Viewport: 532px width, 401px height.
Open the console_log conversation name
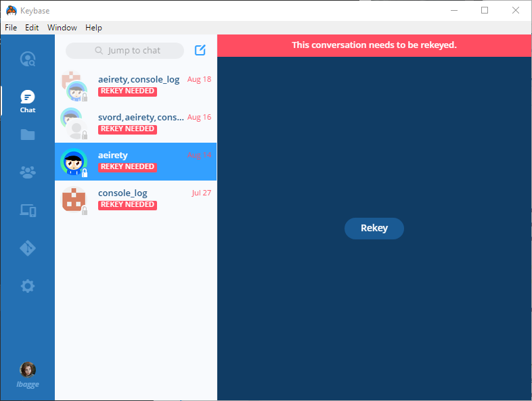pyautogui.click(x=123, y=193)
